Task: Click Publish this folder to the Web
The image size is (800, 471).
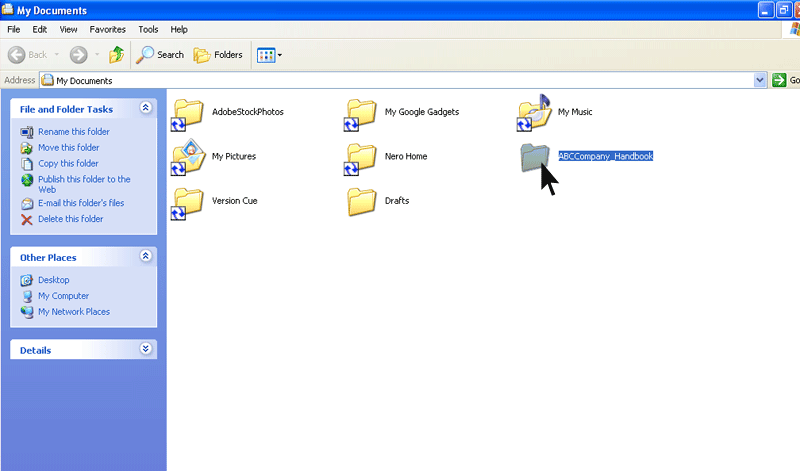Action: pos(84,184)
